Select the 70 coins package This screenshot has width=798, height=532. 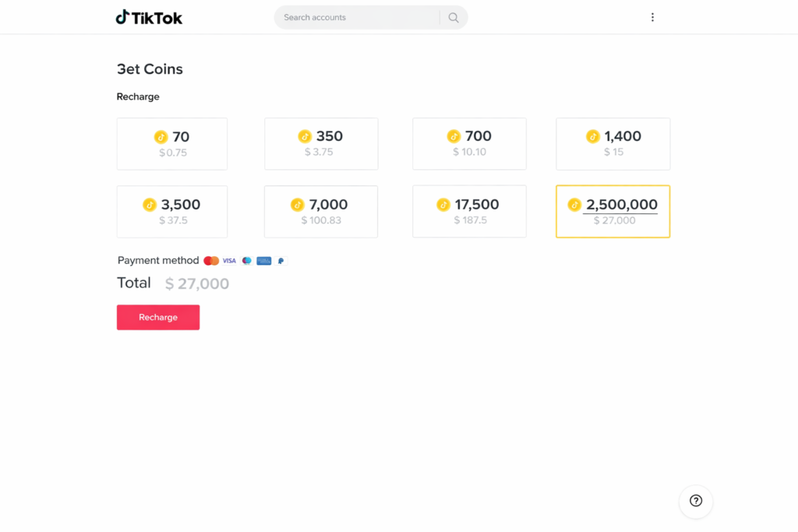(x=172, y=144)
